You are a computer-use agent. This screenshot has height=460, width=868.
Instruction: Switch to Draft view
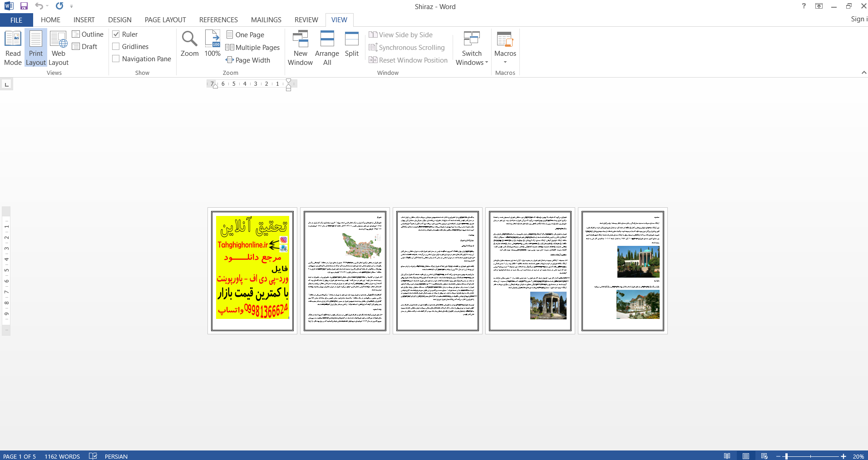tap(85, 47)
